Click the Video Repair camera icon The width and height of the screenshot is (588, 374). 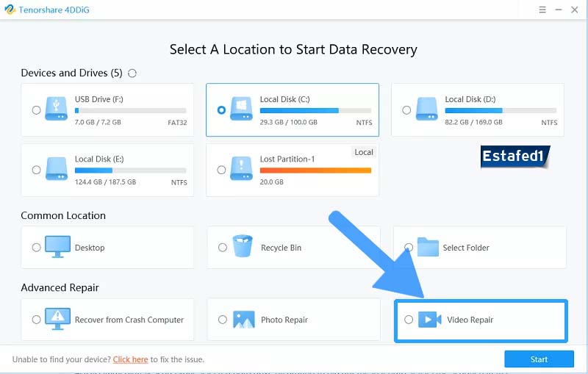click(429, 320)
